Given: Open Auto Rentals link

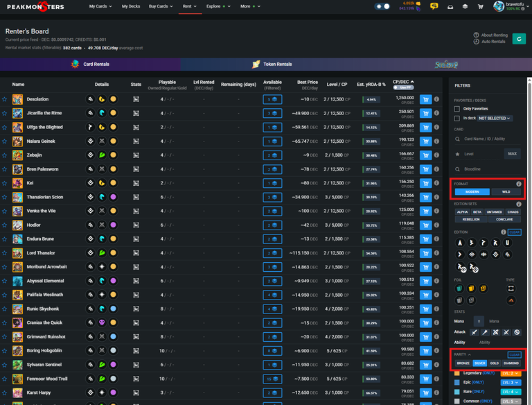Looking at the screenshot, I should point(490,42).
